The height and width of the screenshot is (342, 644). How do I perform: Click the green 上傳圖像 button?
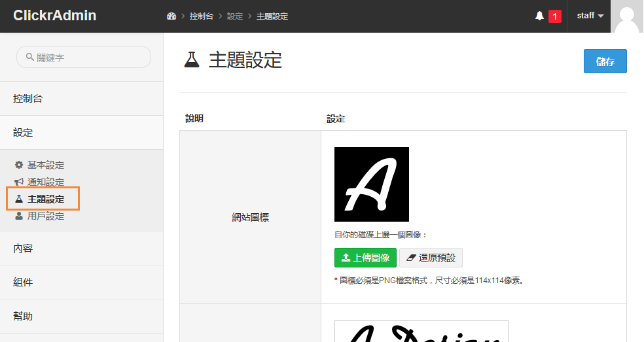[366, 258]
